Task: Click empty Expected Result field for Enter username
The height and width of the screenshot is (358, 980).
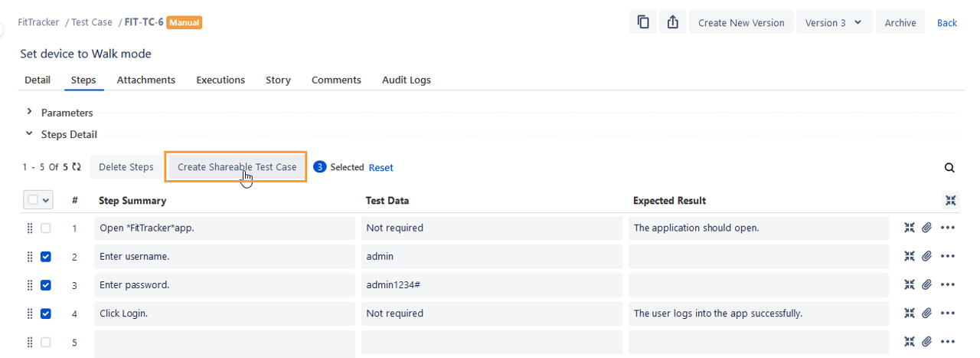Action: click(759, 256)
